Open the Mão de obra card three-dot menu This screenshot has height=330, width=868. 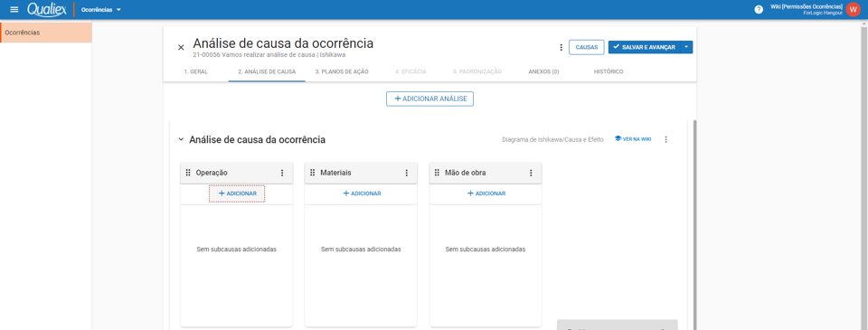531,173
